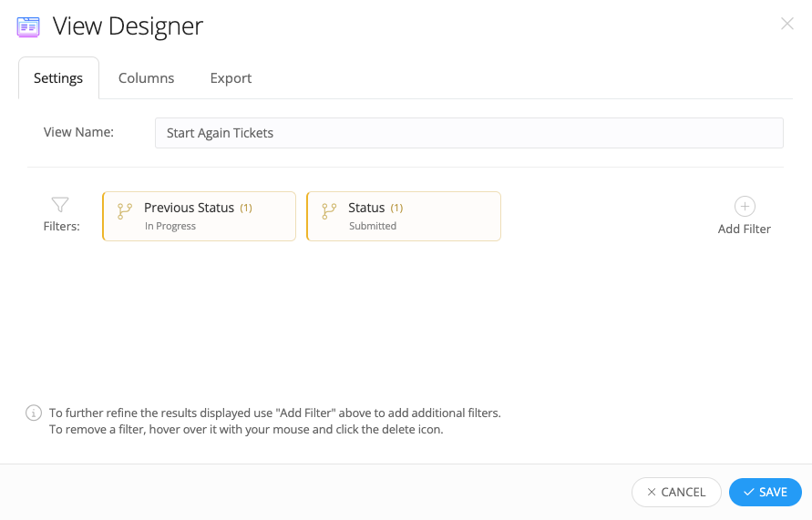The width and height of the screenshot is (812, 520).
Task: Save the Start Again Tickets view
Action: coord(766,492)
